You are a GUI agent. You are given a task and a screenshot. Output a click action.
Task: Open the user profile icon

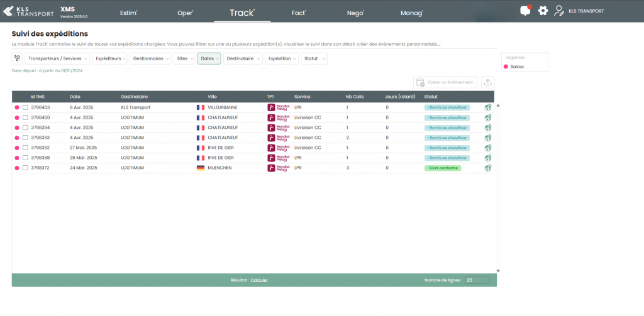pyautogui.click(x=559, y=11)
